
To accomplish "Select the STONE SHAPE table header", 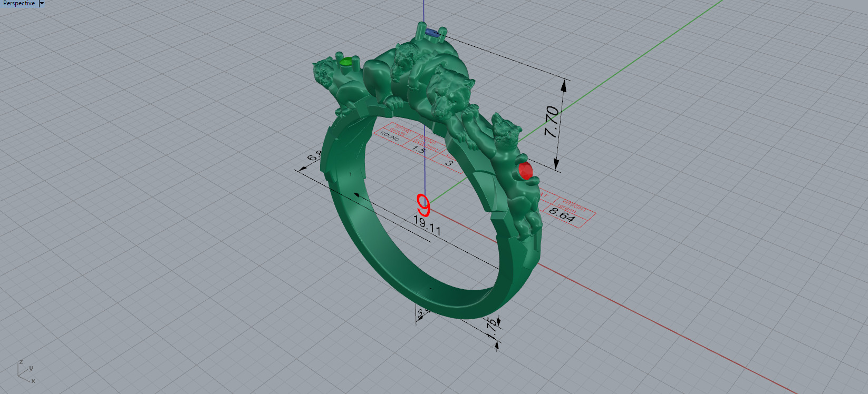I will tap(401, 131).
